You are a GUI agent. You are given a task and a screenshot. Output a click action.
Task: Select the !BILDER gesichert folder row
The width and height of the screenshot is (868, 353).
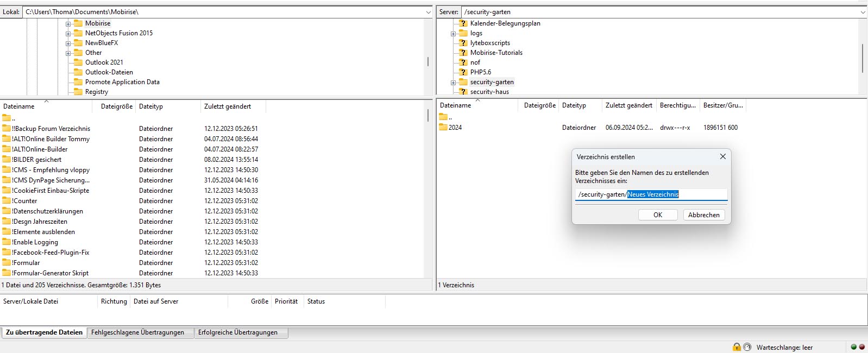pyautogui.click(x=212, y=160)
